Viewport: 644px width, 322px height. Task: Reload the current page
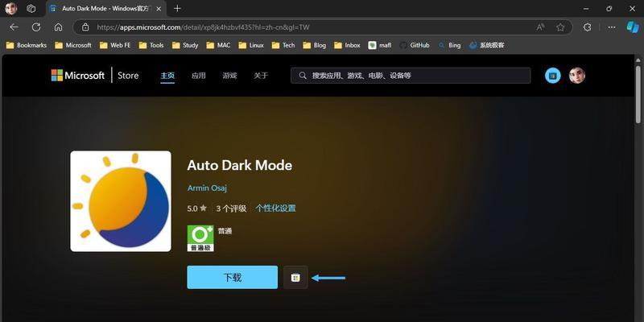click(x=36, y=27)
